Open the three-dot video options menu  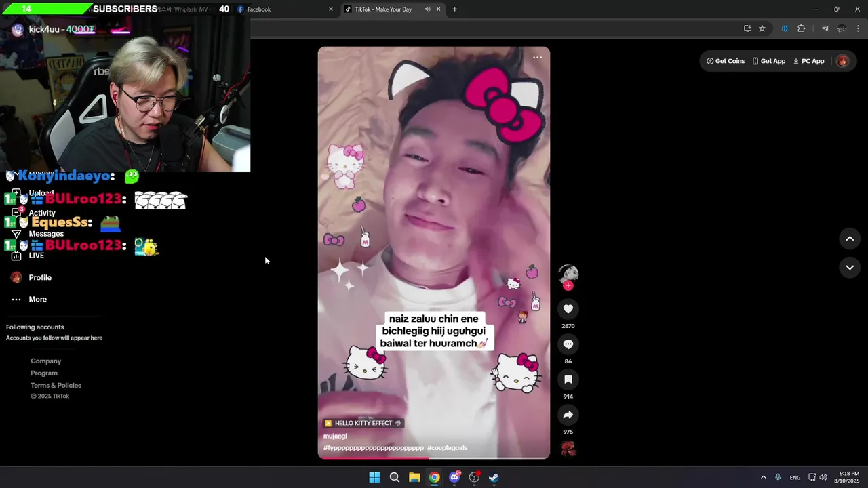(x=537, y=58)
